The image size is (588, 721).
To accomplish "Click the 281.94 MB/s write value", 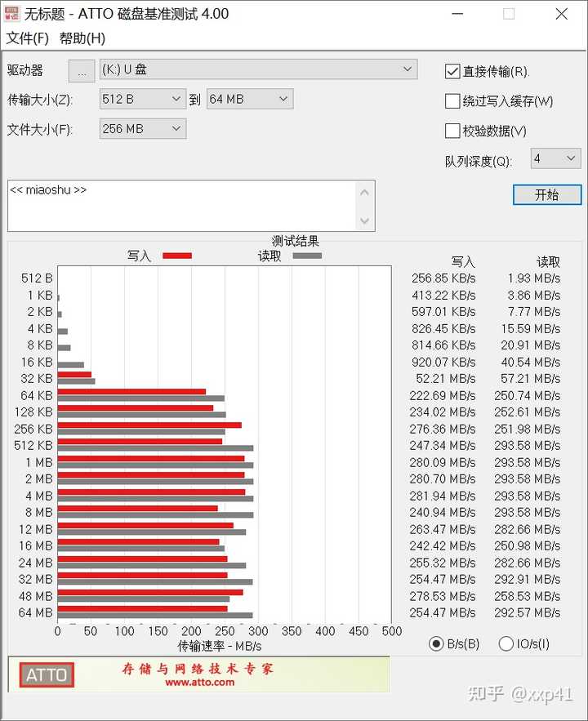I will coord(443,496).
